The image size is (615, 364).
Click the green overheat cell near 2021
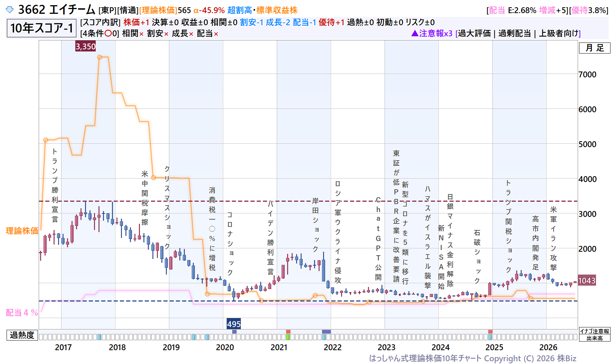pyautogui.click(x=288, y=337)
